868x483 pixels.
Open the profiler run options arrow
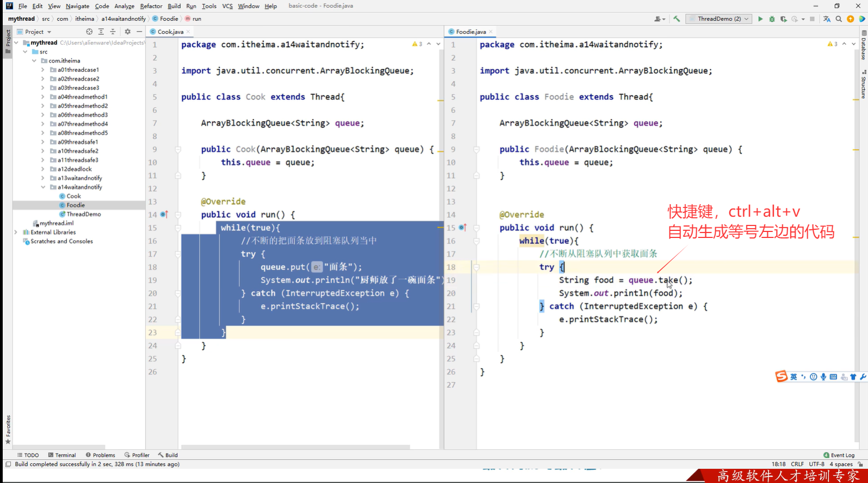[803, 19]
